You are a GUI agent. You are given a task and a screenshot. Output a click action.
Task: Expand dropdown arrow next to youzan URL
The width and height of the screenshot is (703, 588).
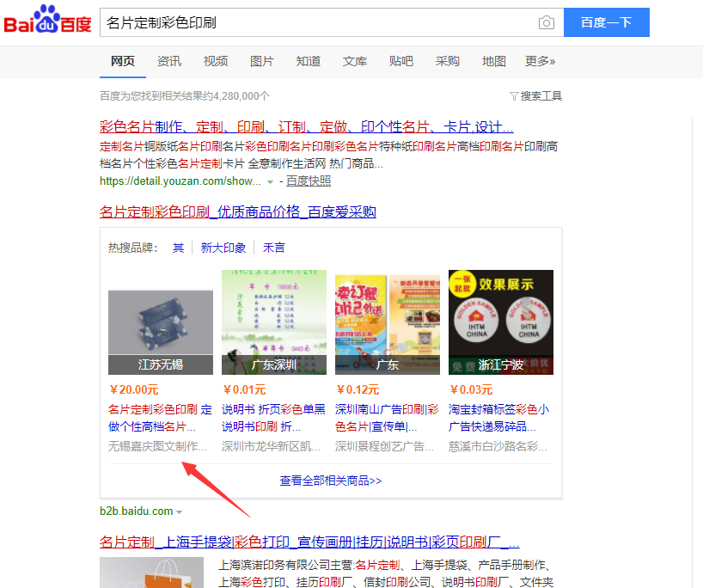(270, 182)
